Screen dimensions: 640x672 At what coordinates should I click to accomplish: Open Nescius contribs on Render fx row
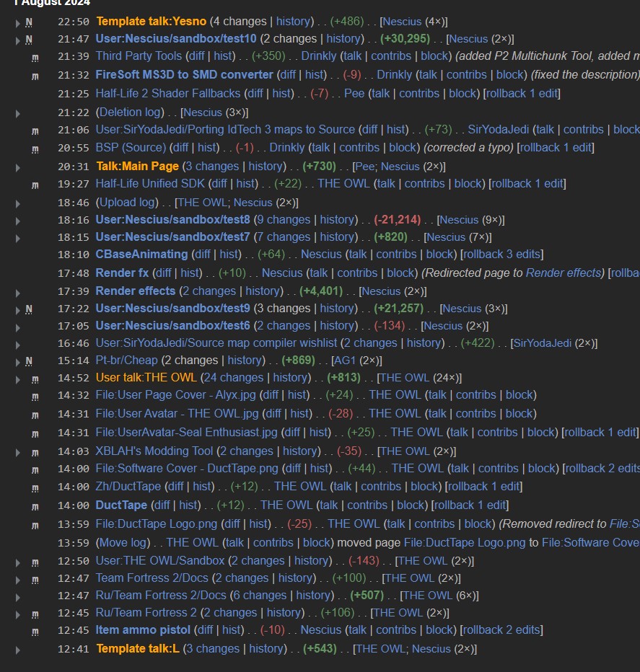(x=357, y=273)
